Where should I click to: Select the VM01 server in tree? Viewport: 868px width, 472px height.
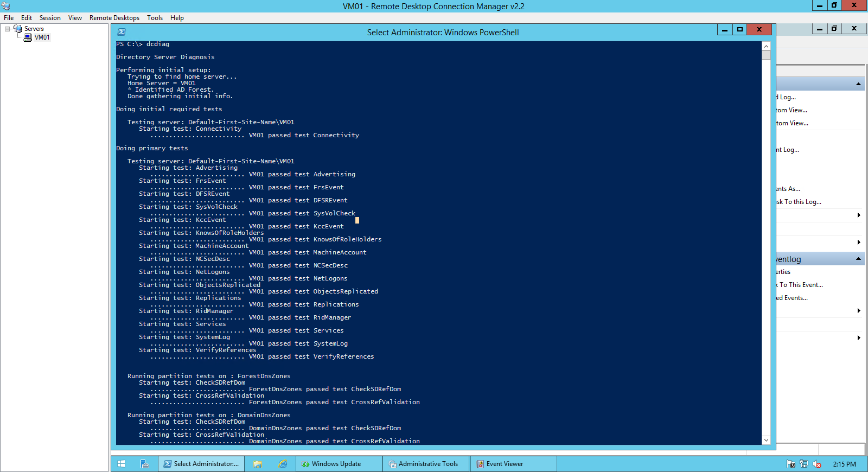coord(42,37)
